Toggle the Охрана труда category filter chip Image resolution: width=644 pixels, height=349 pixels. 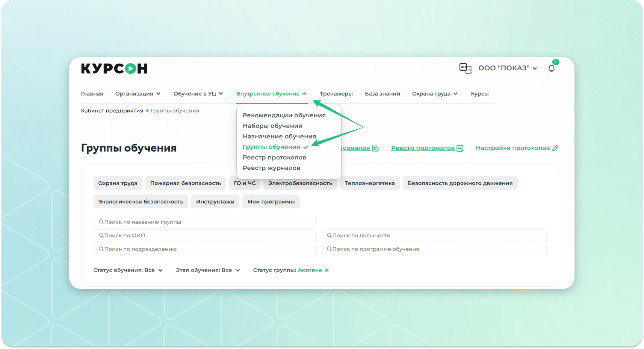[118, 183]
